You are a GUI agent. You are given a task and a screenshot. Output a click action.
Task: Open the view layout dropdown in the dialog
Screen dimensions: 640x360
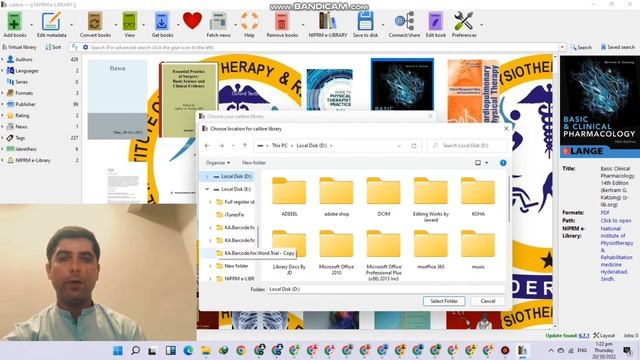tap(487, 162)
